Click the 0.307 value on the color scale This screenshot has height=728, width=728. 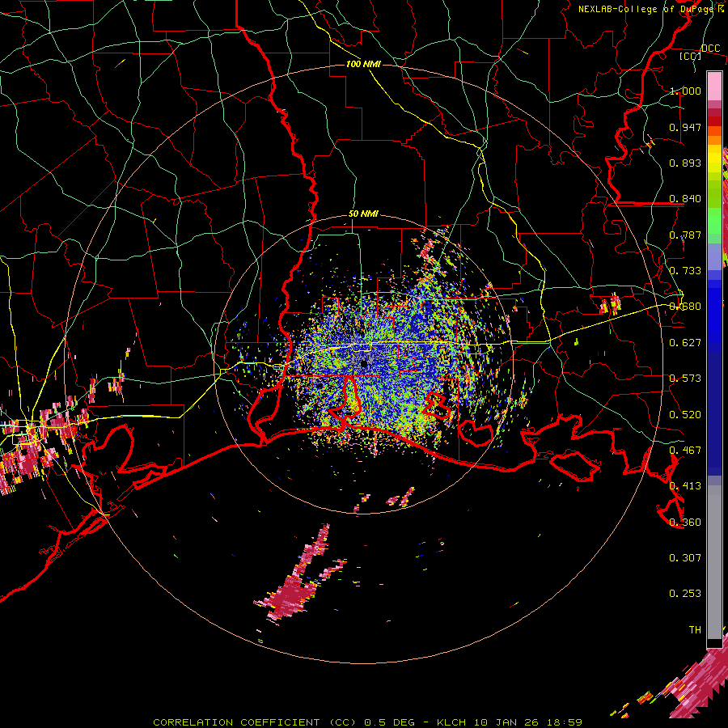click(685, 557)
